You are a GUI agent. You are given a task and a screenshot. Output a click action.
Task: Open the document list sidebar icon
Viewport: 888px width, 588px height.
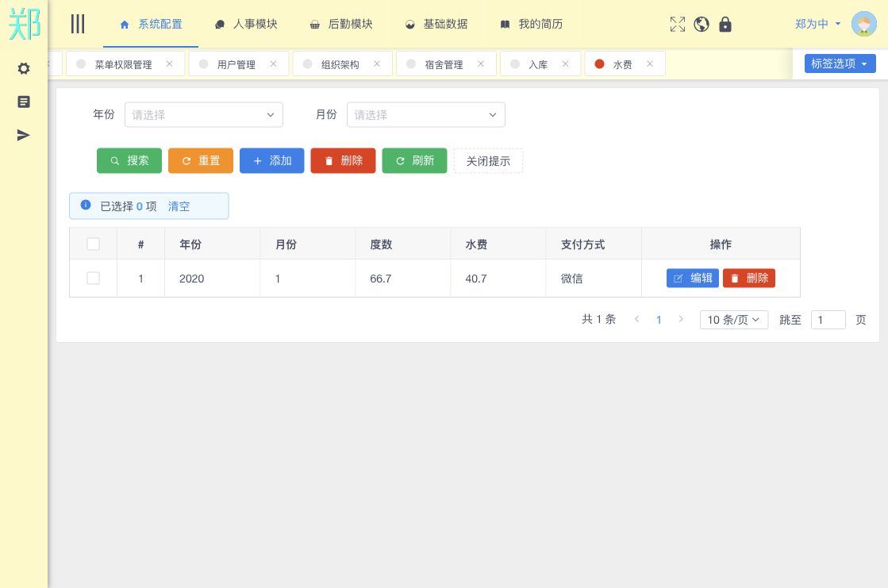23,102
